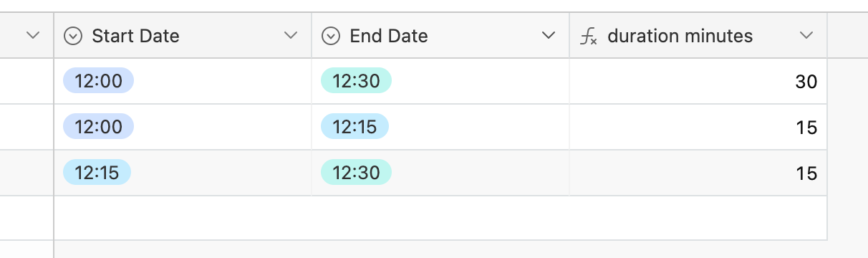Click the 12:15 end tag in second row

[355, 127]
